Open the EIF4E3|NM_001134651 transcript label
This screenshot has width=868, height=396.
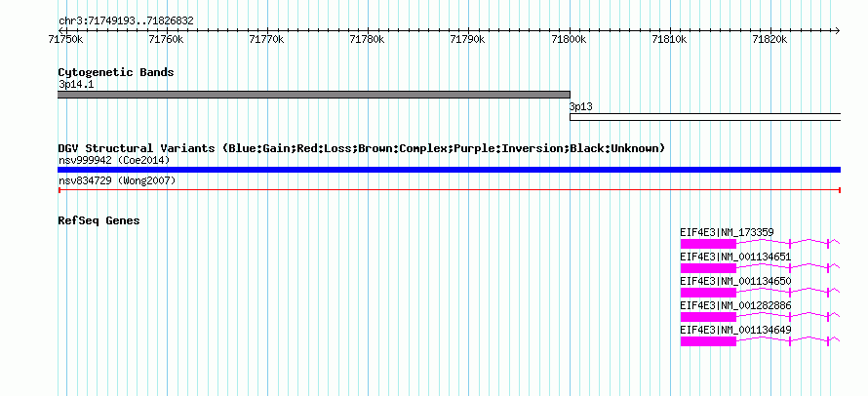tap(735, 257)
